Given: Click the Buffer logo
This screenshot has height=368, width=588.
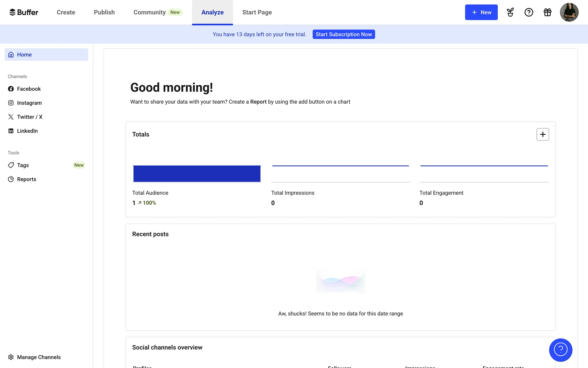Looking at the screenshot, I should click(x=24, y=12).
